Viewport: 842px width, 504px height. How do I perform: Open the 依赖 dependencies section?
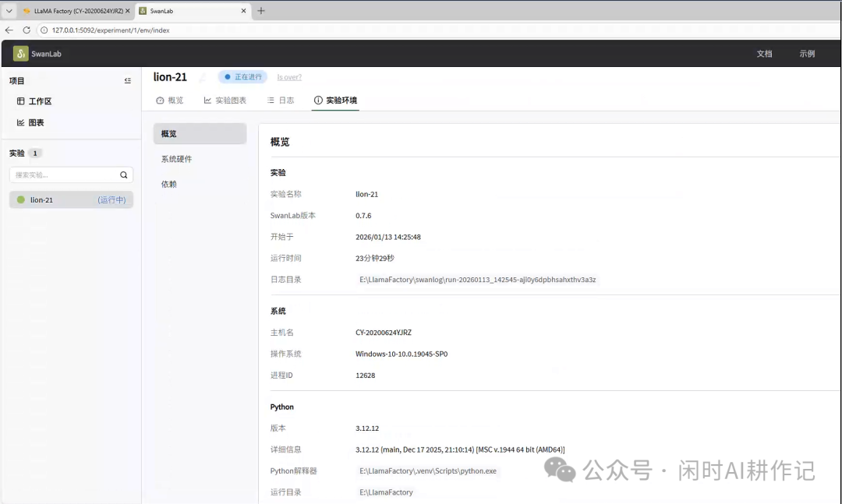click(x=171, y=184)
